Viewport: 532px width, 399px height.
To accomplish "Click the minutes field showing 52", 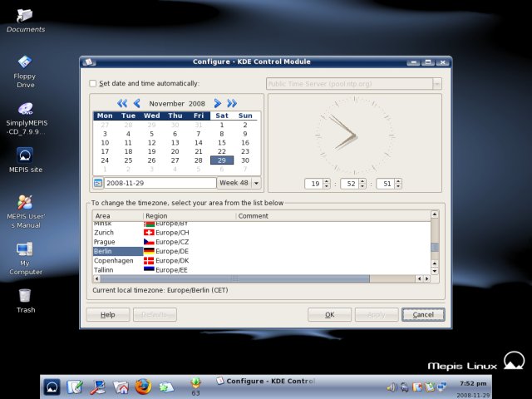I will pyautogui.click(x=351, y=184).
